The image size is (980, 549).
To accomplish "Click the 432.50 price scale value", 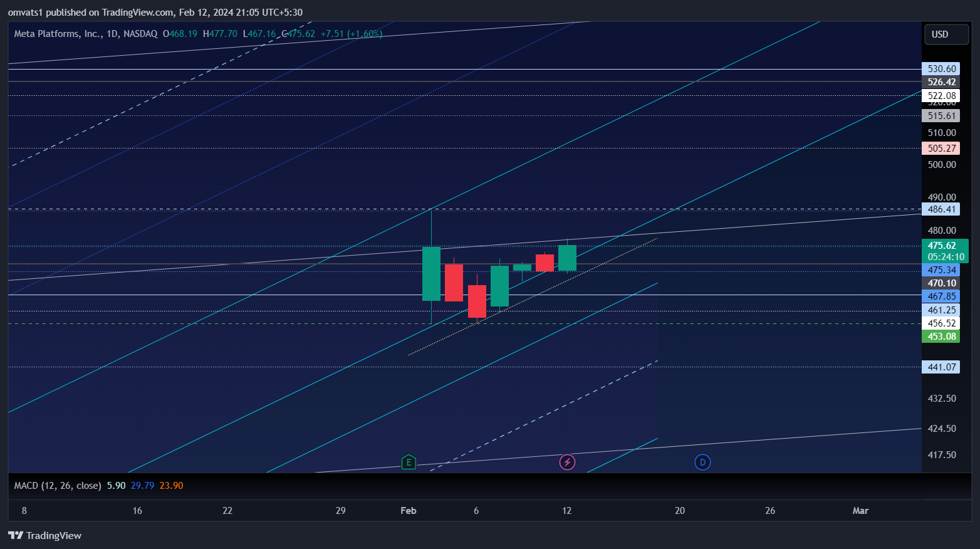I will point(942,399).
